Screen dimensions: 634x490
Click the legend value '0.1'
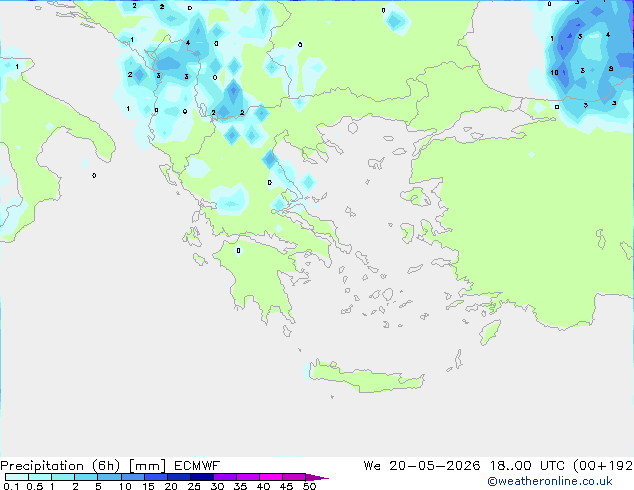pos(11,486)
